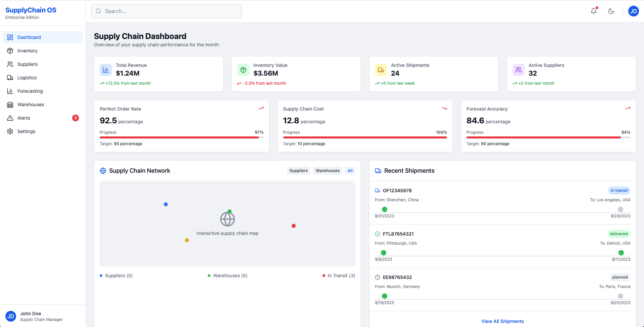Go to the Forecasting page

coord(30,91)
